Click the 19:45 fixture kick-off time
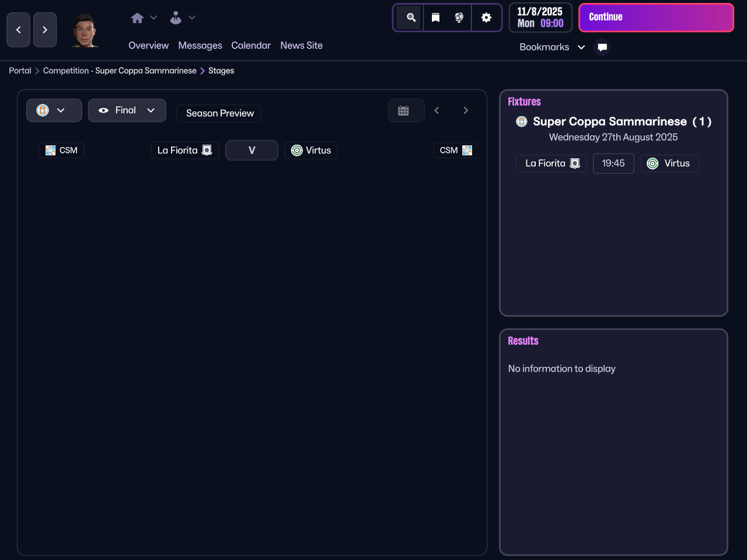 (613, 163)
